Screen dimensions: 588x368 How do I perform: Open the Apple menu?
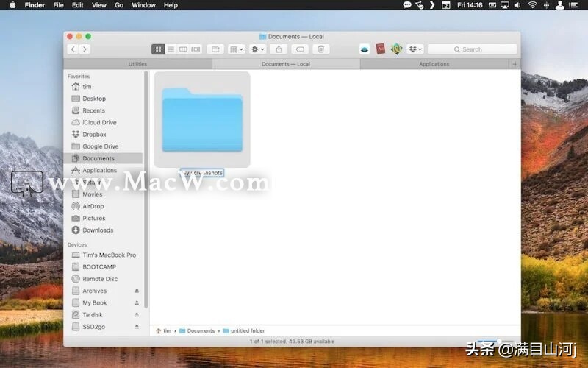pos(12,5)
